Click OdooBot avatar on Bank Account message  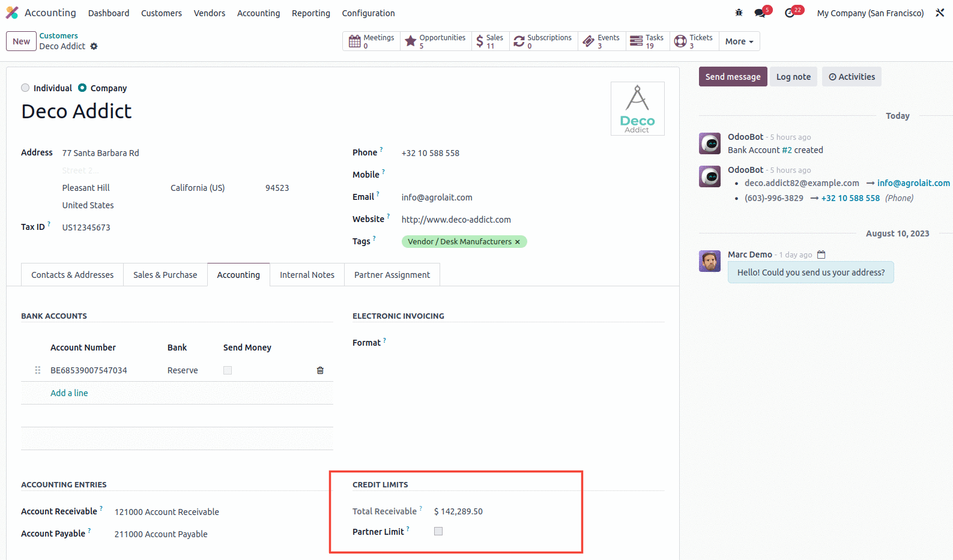tap(710, 143)
